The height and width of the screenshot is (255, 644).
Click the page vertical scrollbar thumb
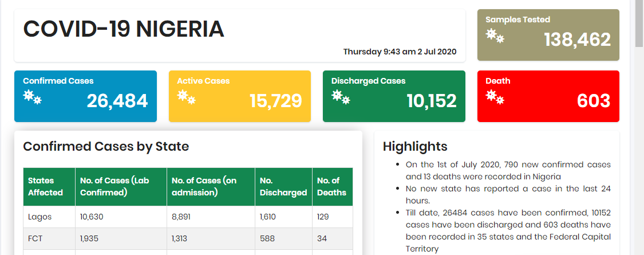pos(639,22)
